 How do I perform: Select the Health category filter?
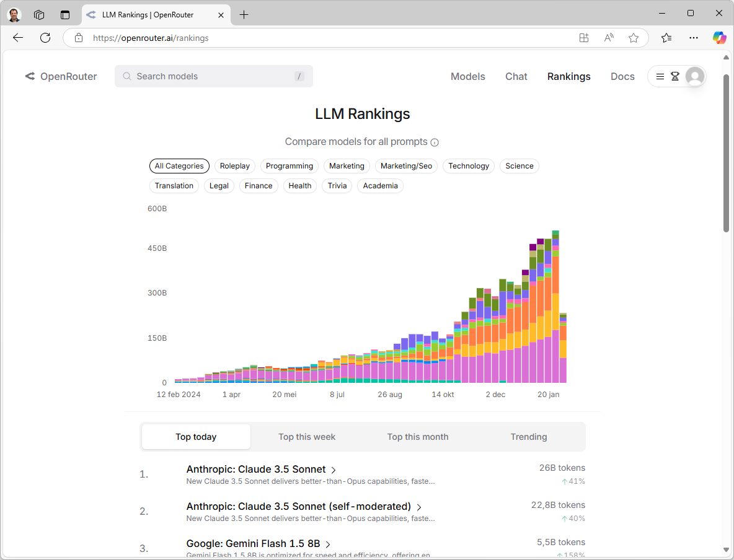tap(300, 186)
